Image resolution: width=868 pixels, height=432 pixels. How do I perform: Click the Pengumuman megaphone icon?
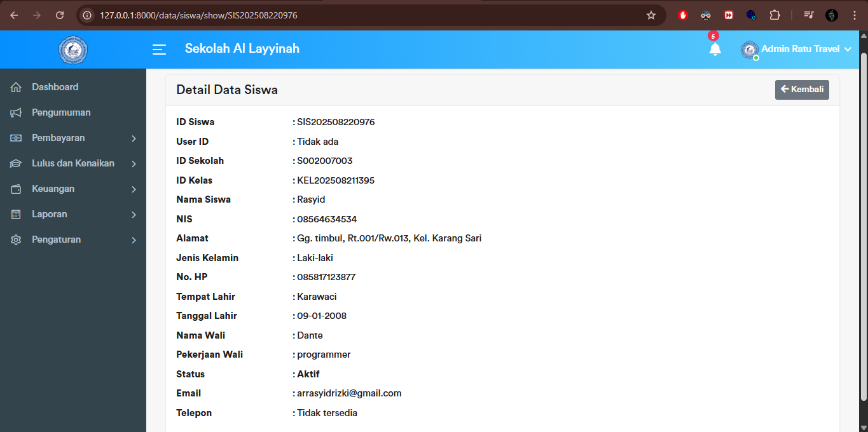point(16,112)
